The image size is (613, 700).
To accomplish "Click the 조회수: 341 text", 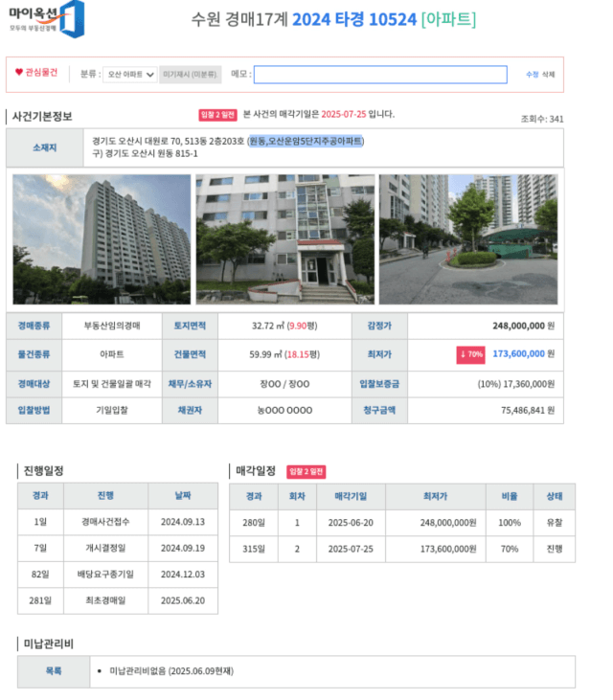I will click(542, 119).
